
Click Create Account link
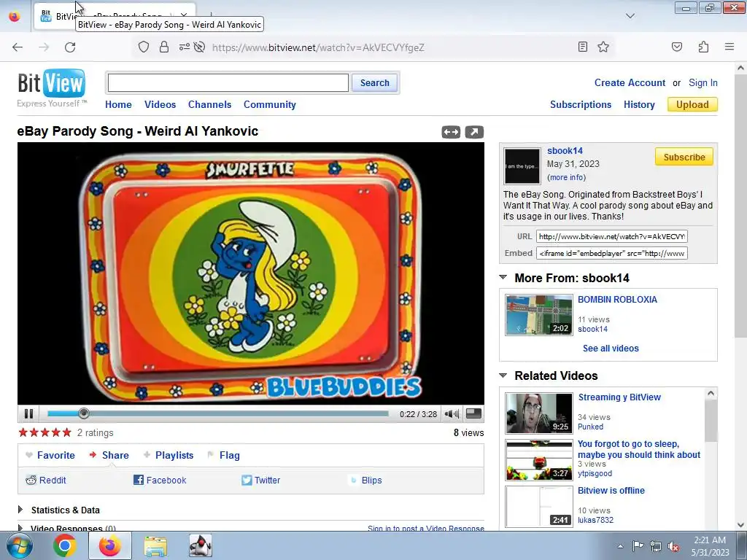pos(630,82)
